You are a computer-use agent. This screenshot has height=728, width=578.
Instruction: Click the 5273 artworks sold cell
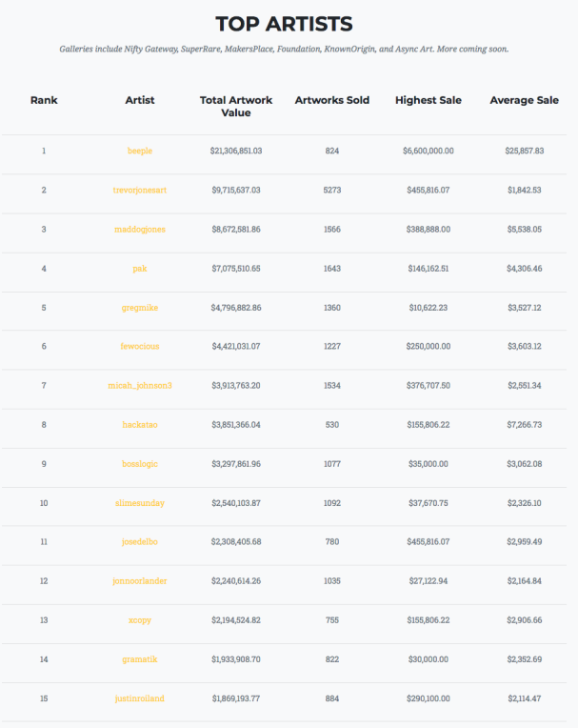pyautogui.click(x=332, y=190)
